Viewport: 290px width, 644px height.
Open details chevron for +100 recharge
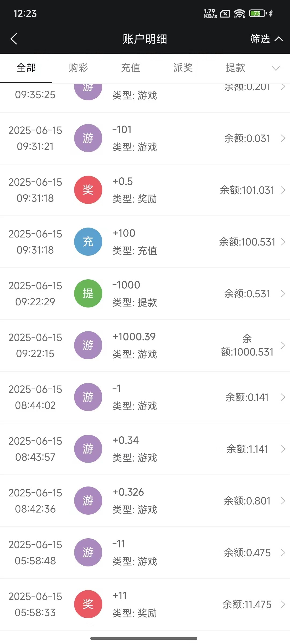283,242
